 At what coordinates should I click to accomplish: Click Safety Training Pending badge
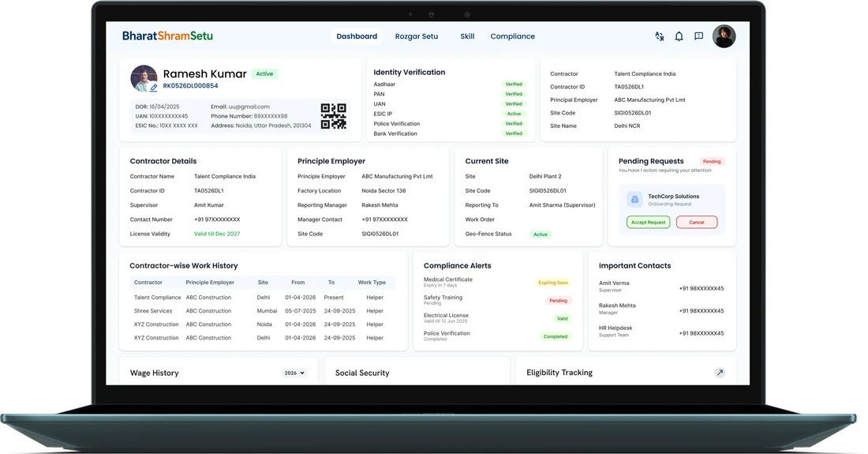tap(558, 301)
